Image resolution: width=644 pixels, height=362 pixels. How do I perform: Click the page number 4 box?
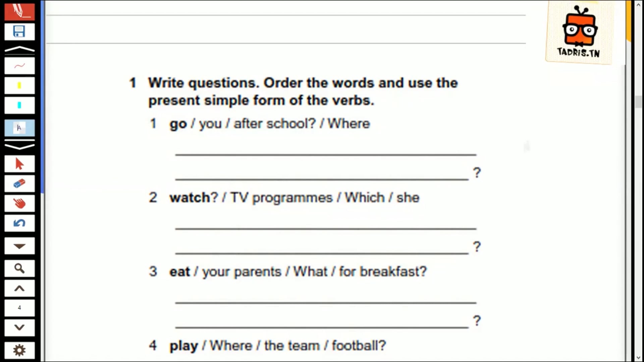point(19,308)
